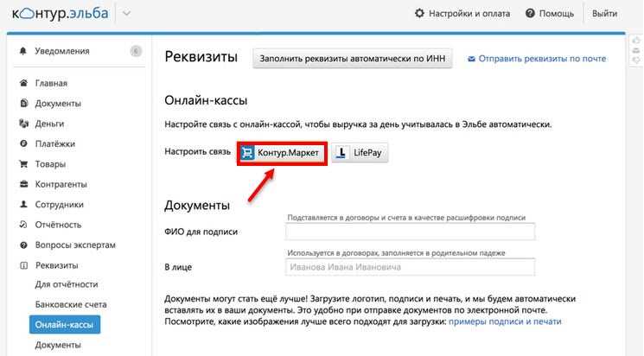
Task: Open примеры подписи и печати link
Action: 505,321
